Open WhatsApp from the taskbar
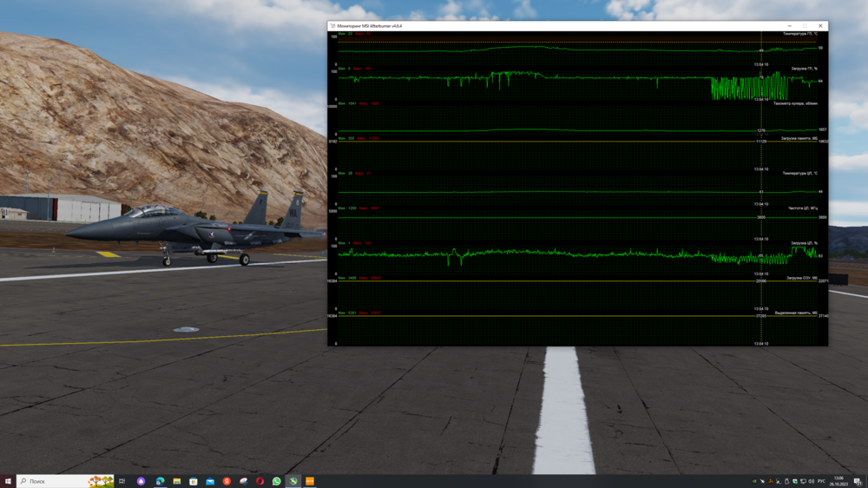The image size is (868, 488). (x=276, y=481)
